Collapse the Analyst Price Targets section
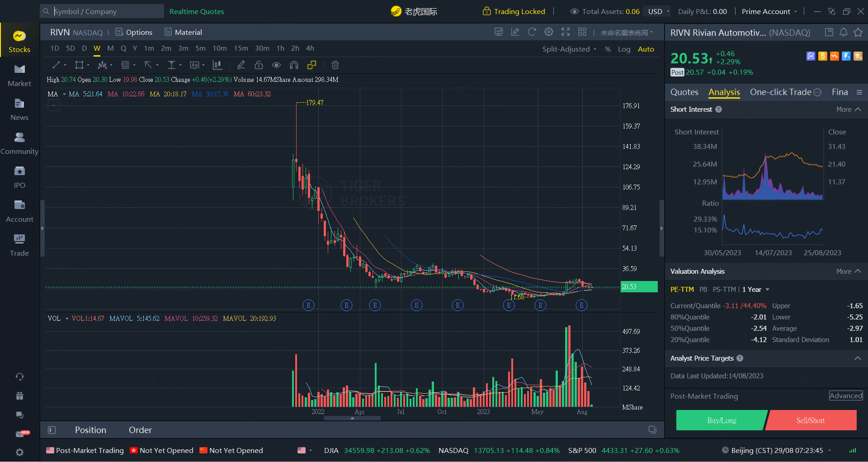The width and height of the screenshot is (868, 462). (x=858, y=358)
